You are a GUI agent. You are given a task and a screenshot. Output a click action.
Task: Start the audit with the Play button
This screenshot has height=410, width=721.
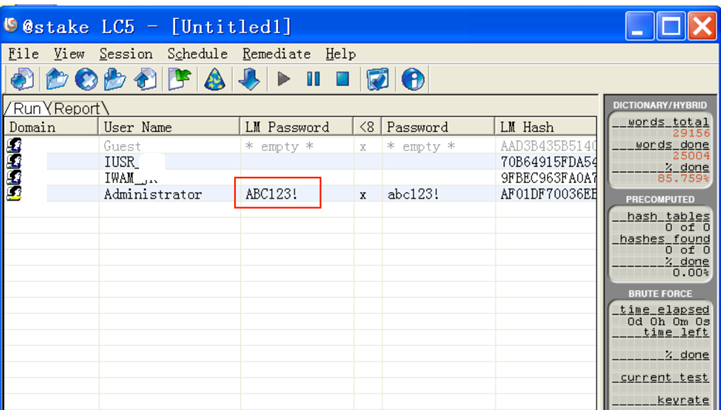click(x=284, y=79)
